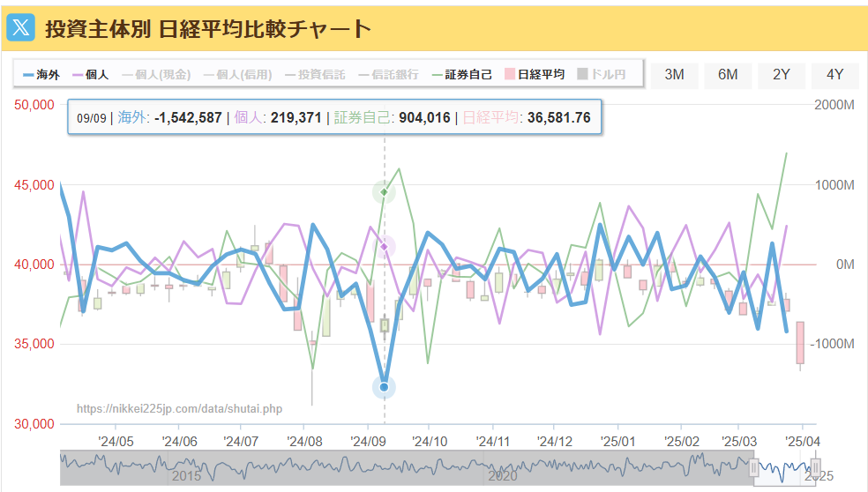Toggle the 個人 series in legend
Viewport: 868px width, 492px height.
coord(91,75)
